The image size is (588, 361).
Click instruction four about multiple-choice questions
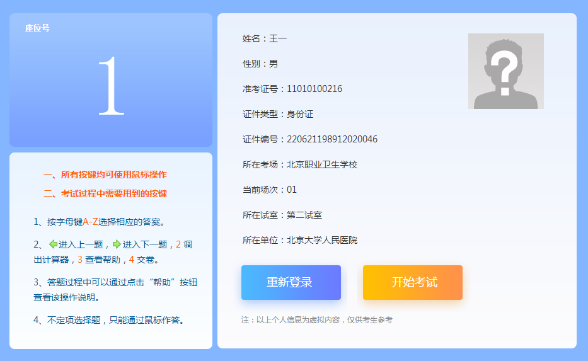pyautogui.click(x=108, y=320)
